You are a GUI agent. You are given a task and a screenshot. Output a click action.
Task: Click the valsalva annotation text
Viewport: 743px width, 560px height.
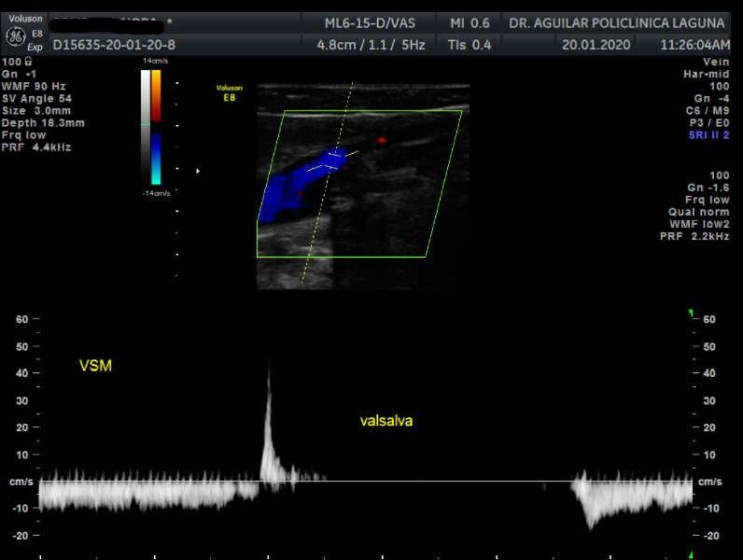(x=386, y=421)
